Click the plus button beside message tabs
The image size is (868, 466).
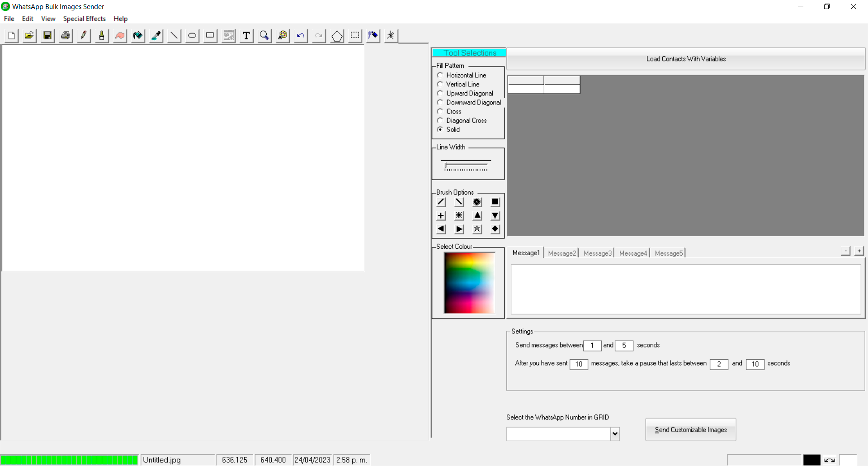tap(859, 251)
